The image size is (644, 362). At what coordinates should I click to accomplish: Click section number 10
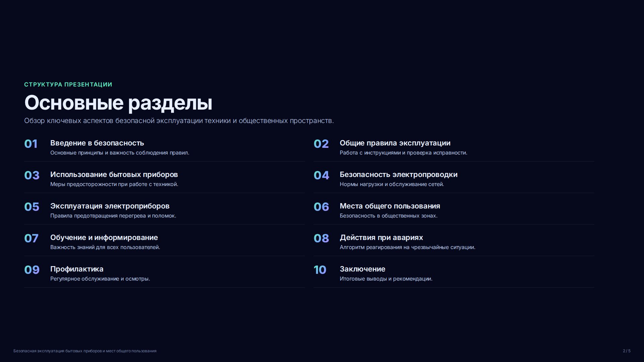coord(320,270)
